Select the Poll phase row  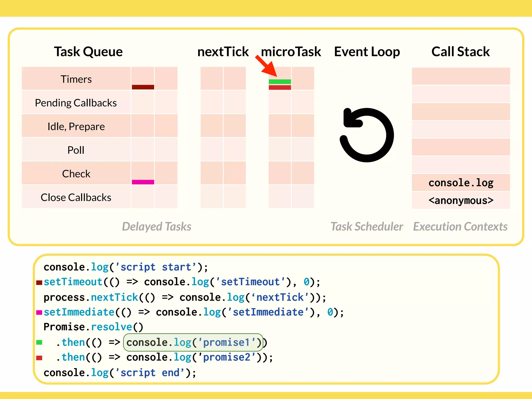click(76, 150)
